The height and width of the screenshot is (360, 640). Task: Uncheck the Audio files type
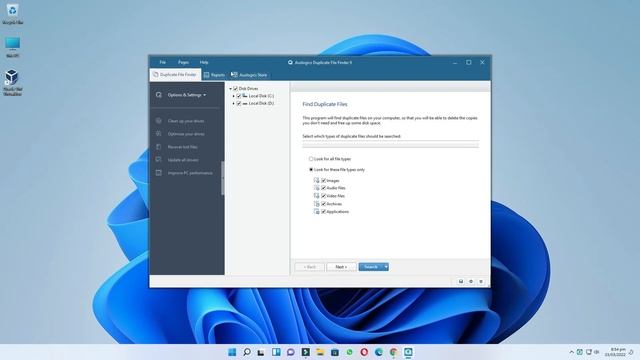pos(323,188)
